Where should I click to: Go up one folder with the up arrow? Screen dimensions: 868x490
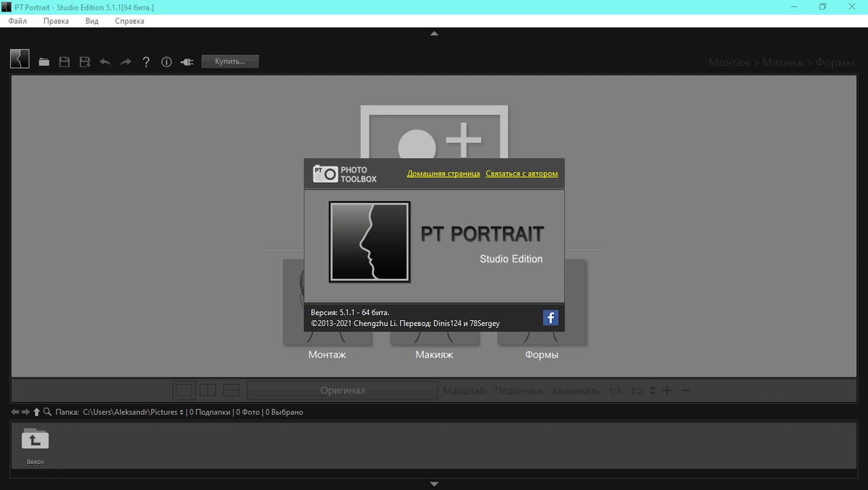pos(36,412)
